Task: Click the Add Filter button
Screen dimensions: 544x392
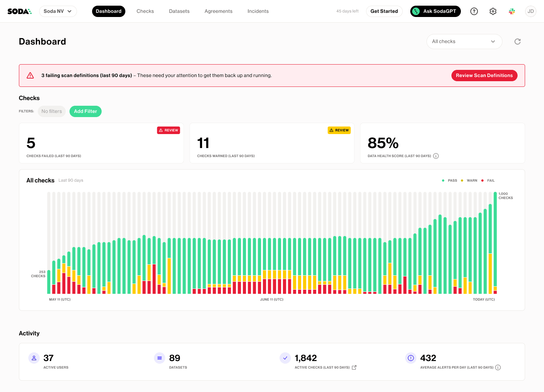Action: click(x=85, y=111)
